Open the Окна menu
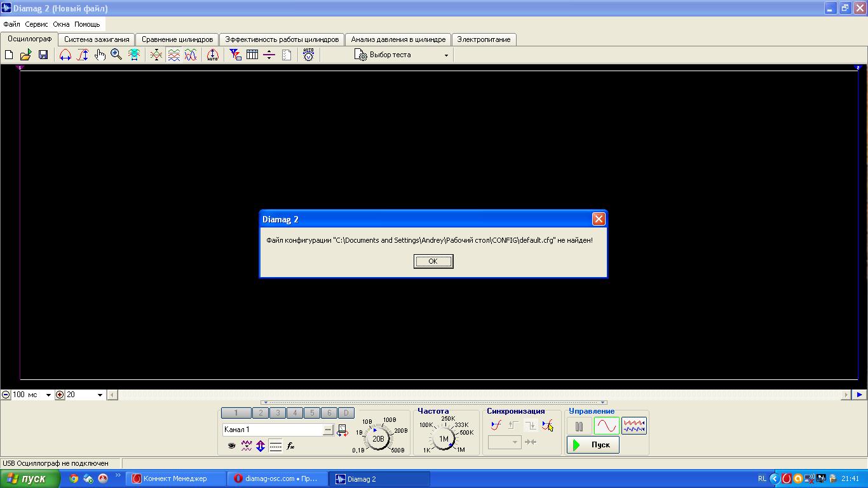868x488 pixels. point(61,24)
